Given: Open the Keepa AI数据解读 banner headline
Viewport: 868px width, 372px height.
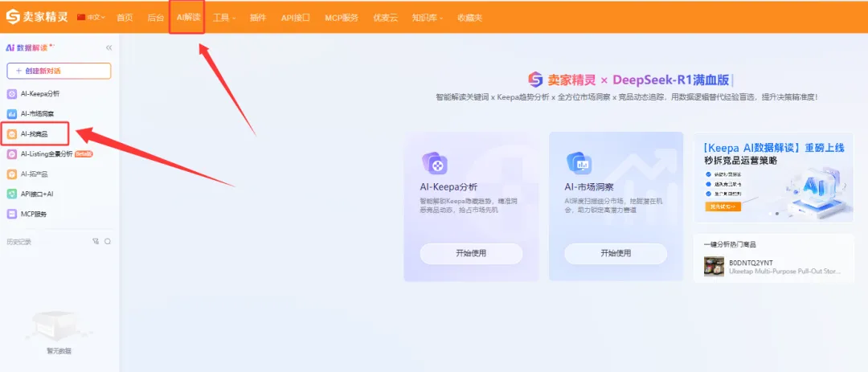Looking at the screenshot, I should [774, 148].
